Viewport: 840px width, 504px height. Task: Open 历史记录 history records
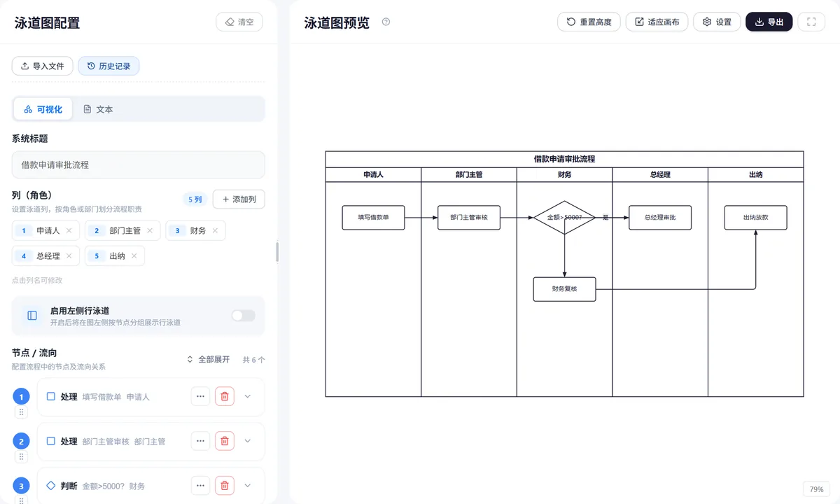coord(108,66)
